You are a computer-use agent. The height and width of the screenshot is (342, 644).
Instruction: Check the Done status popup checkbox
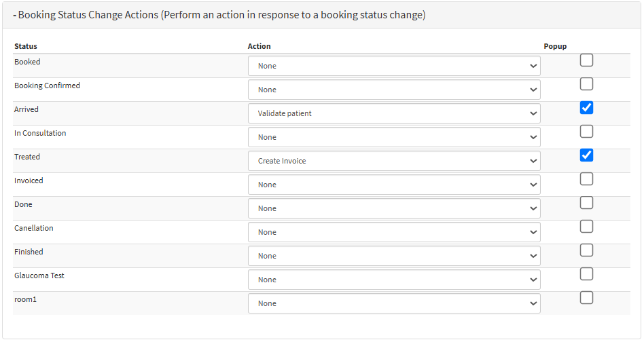[586, 203]
